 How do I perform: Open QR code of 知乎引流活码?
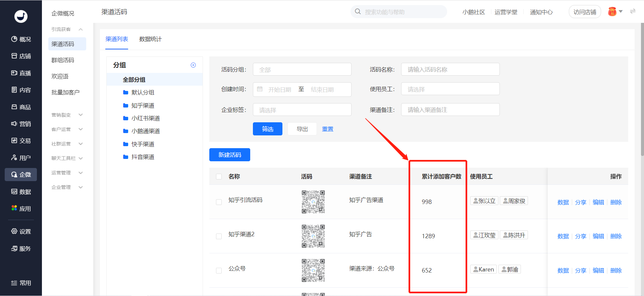point(313,202)
